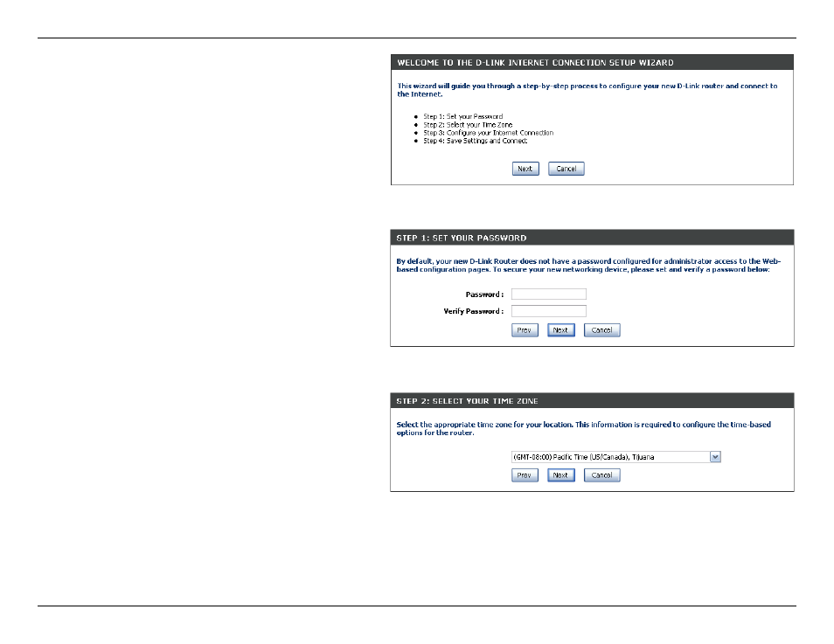The width and height of the screenshot is (834, 644).
Task: Select 'Step 2: Select your Time Zone' list text
Action: coord(468,125)
